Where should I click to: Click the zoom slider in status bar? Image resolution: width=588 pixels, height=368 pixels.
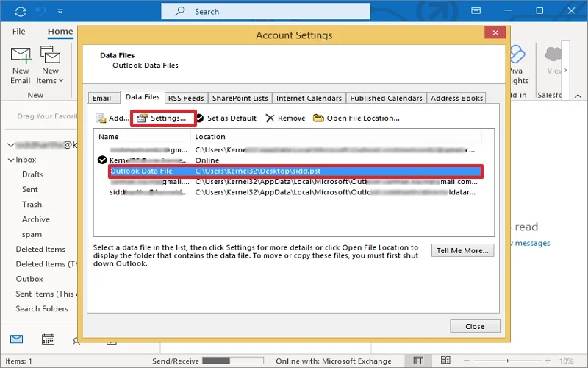507,361
